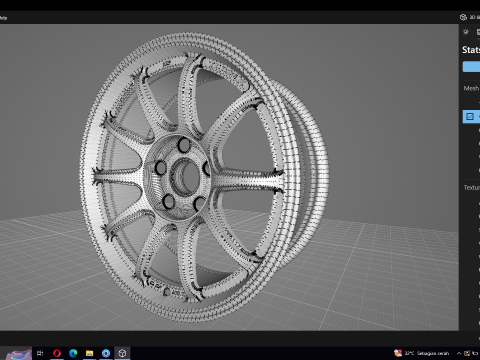Screen dimensions: 480x360
Task: Open the security tray icon with orange badge
Action: (467, 353)
